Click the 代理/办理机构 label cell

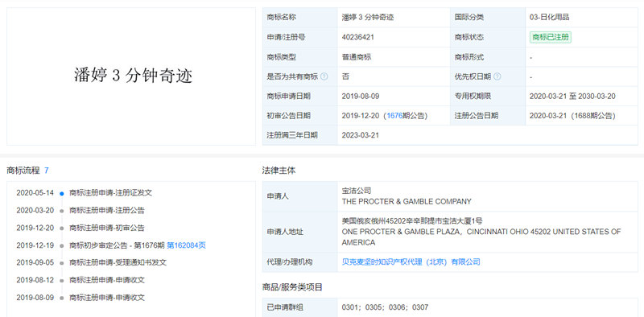tap(299, 262)
